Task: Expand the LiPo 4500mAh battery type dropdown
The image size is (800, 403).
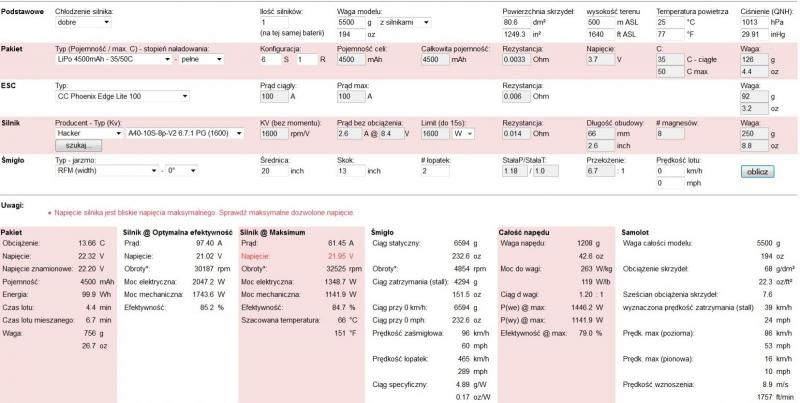Action: (116, 60)
